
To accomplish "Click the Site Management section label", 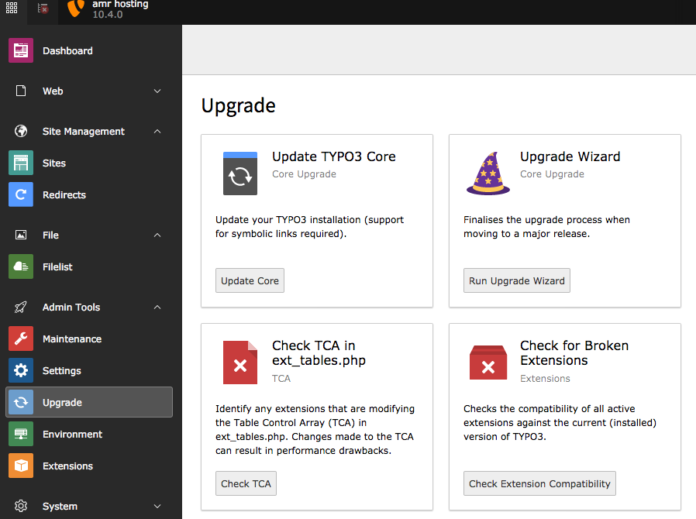I will tap(83, 131).
